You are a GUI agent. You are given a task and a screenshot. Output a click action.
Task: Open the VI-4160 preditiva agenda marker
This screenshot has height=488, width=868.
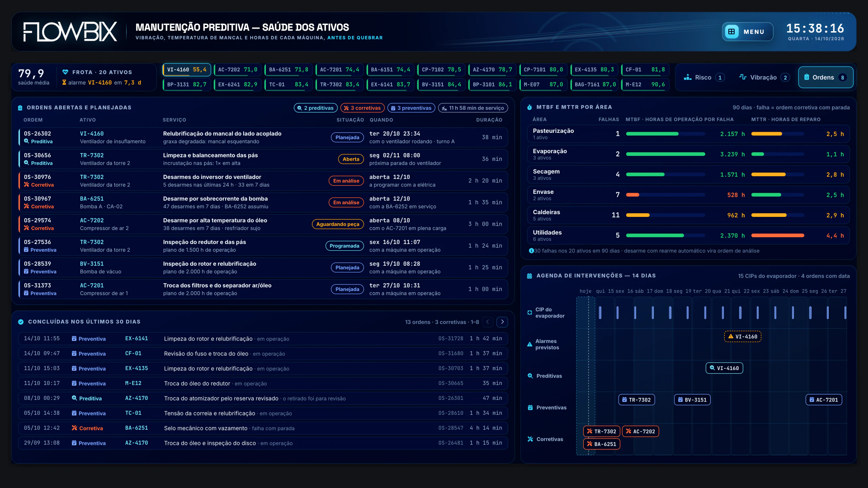click(x=724, y=368)
